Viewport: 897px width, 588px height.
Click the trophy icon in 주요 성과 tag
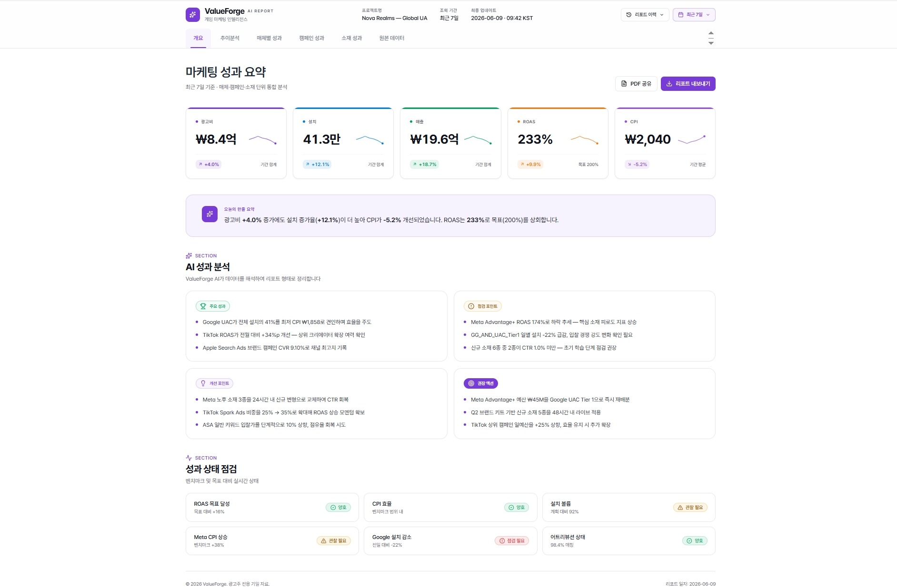[x=203, y=306]
